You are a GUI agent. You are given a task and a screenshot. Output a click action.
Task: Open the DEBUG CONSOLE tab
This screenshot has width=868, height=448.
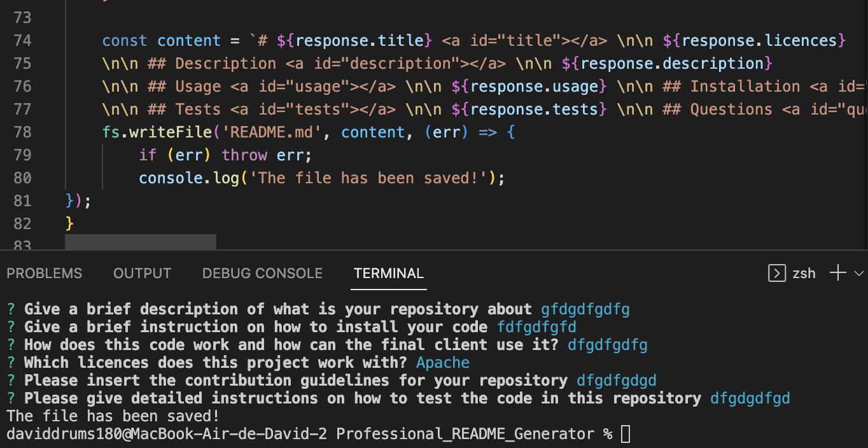point(262,273)
